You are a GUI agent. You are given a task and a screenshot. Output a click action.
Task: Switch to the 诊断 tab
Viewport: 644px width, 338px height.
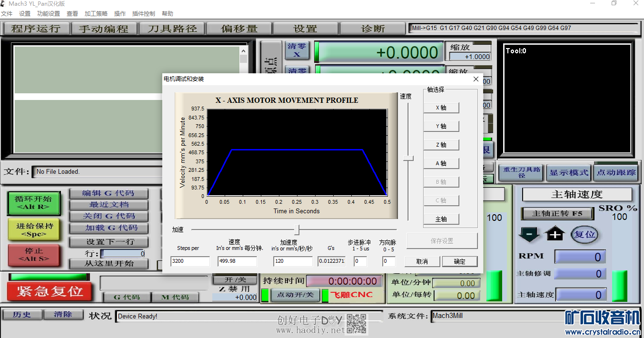(x=373, y=29)
